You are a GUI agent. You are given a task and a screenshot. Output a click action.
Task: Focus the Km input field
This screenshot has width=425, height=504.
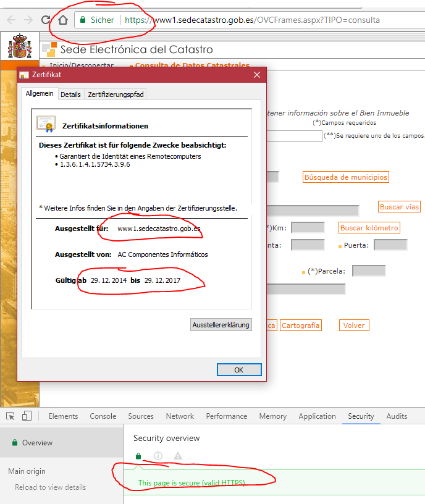[308, 227]
